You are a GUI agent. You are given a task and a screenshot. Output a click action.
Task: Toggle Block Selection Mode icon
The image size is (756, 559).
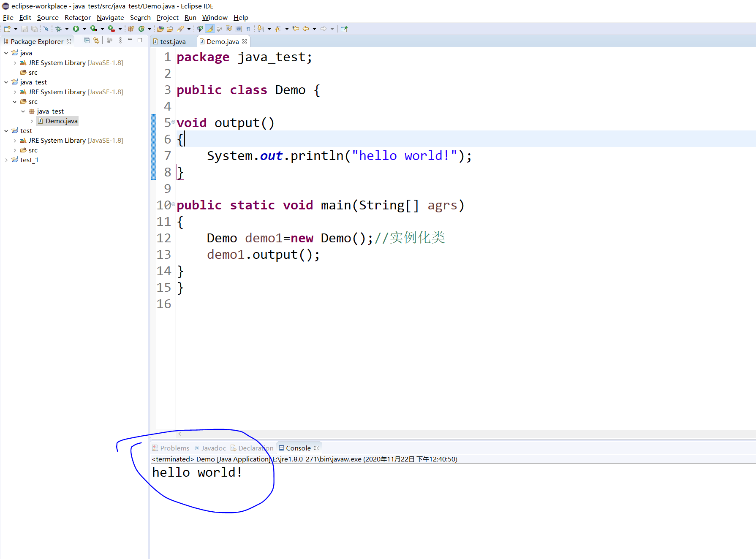[x=239, y=29]
